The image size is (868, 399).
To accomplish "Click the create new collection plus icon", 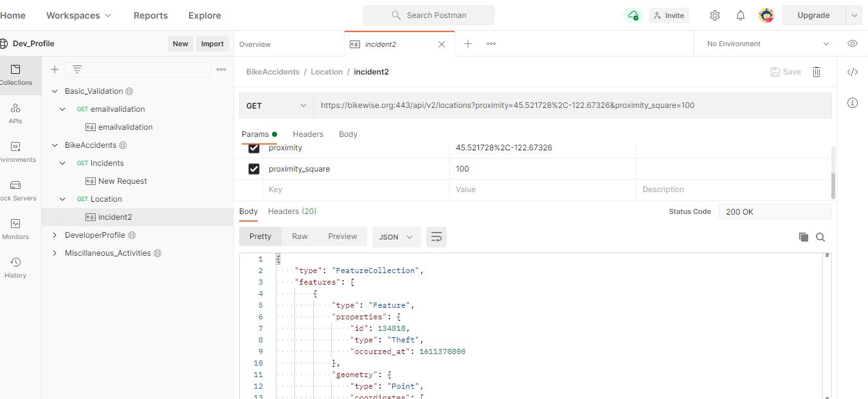I will coord(55,69).
